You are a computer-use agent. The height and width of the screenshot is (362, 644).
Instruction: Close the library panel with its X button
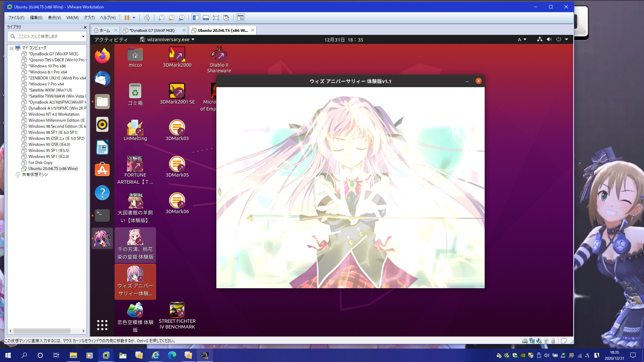pos(85,27)
